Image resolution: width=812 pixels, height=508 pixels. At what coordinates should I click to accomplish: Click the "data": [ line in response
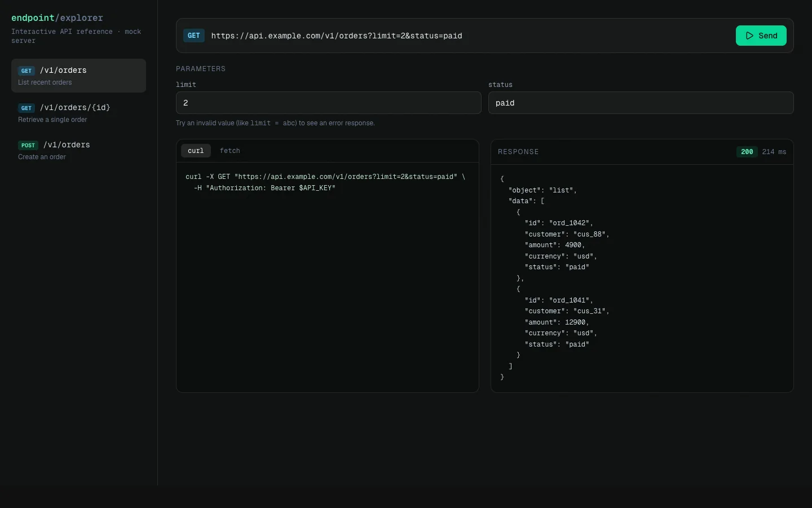coord(526,201)
